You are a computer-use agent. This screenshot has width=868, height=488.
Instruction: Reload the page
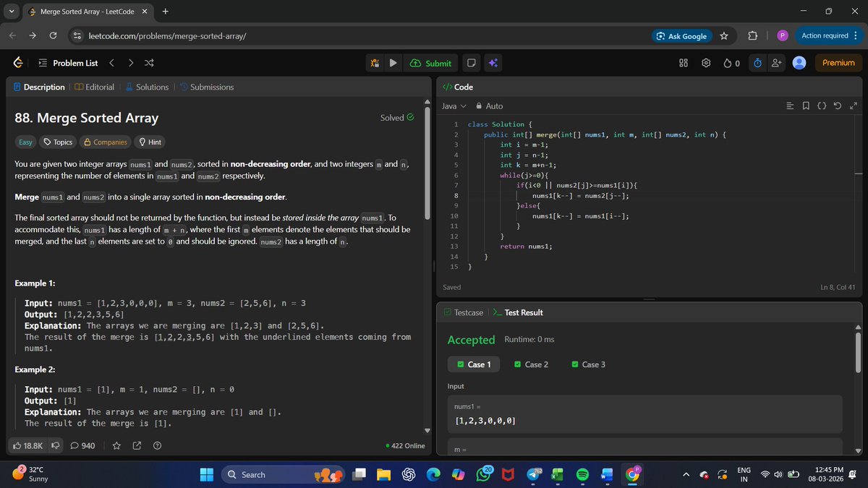53,35
